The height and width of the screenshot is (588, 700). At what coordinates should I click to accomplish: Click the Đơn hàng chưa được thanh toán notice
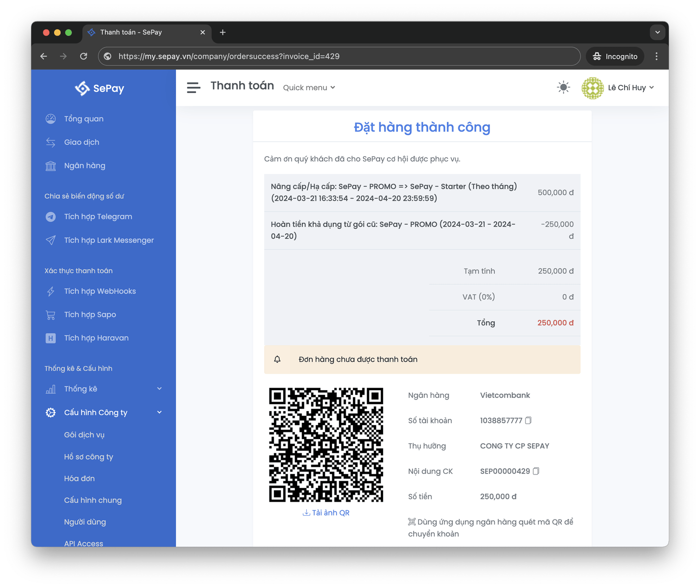pyautogui.click(x=422, y=359)
